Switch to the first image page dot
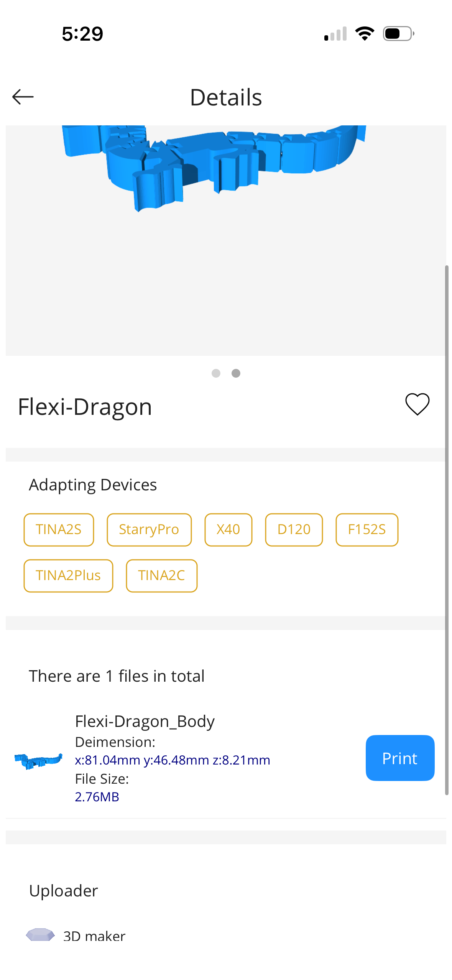This screenshot has height=980, width=452. pos(216,373)
